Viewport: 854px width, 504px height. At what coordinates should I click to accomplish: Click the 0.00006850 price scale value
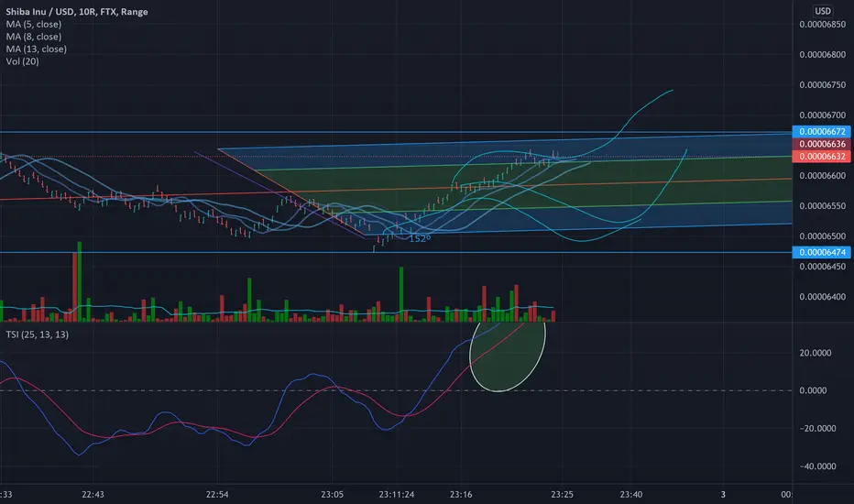point(823,25)
